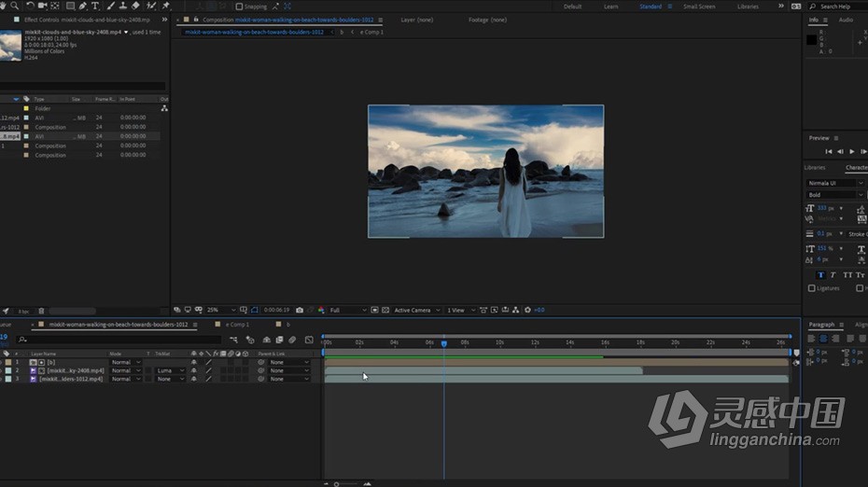This screenshot has height=487, width=868.
Task: Select the Pen tool
Action: pos(82,6)
